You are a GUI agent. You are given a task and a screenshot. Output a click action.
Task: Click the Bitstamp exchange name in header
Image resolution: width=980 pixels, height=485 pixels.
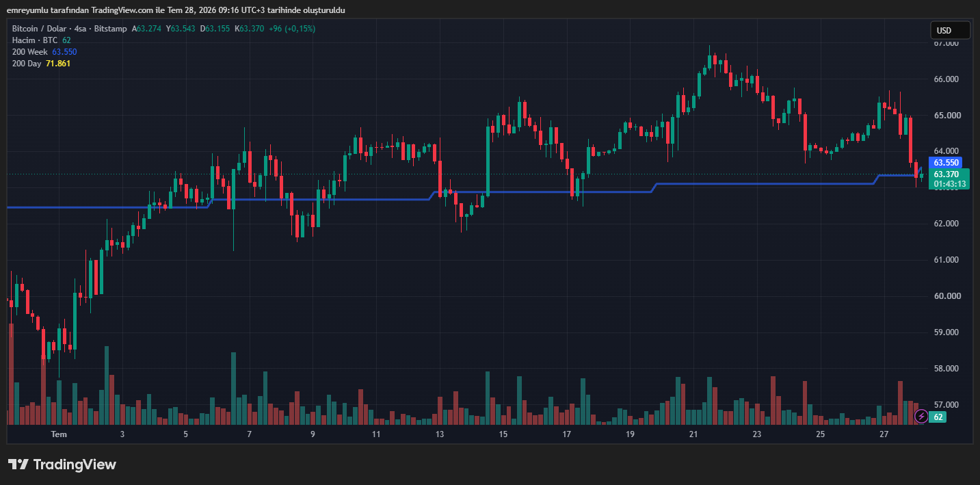(110, 29)
